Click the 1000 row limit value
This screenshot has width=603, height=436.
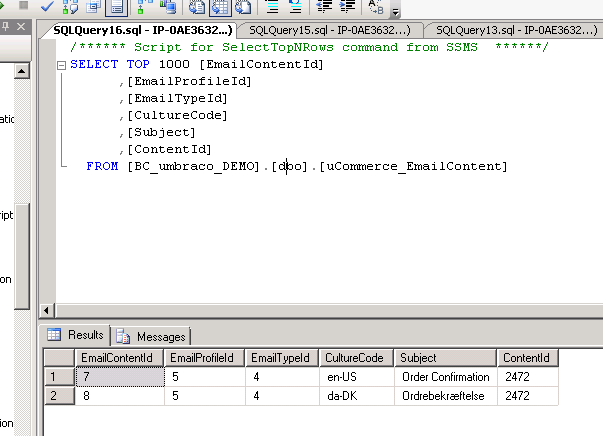pos(174,64)
